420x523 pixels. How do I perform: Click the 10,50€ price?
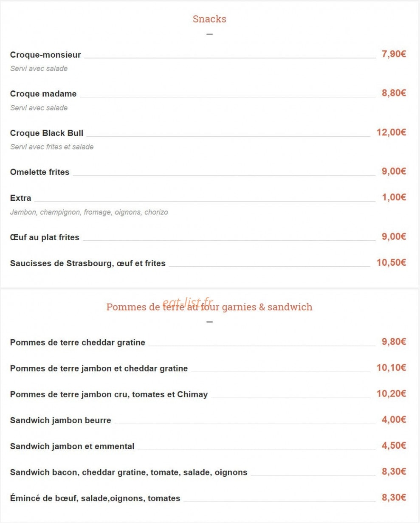(391, 263)
